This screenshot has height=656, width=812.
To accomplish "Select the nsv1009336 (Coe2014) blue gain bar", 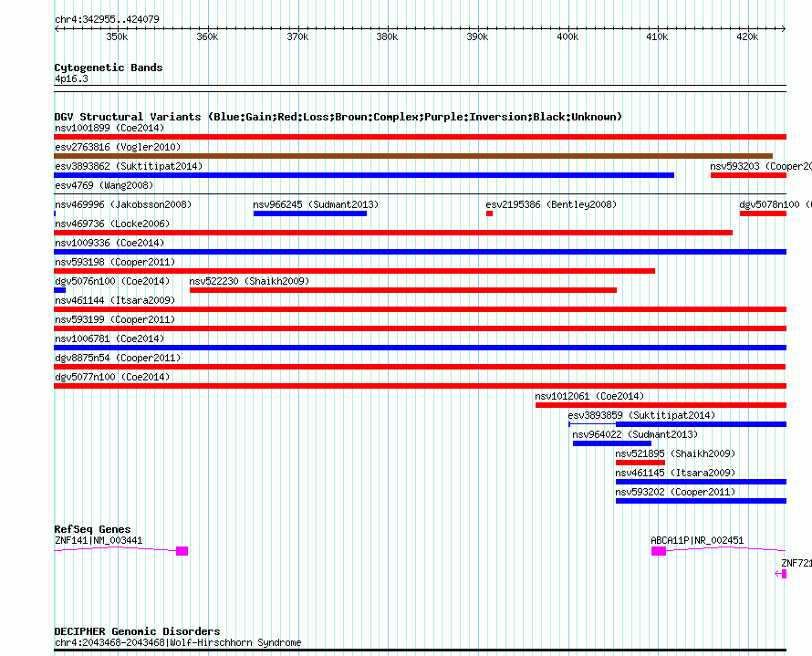I will click(420, 252).
